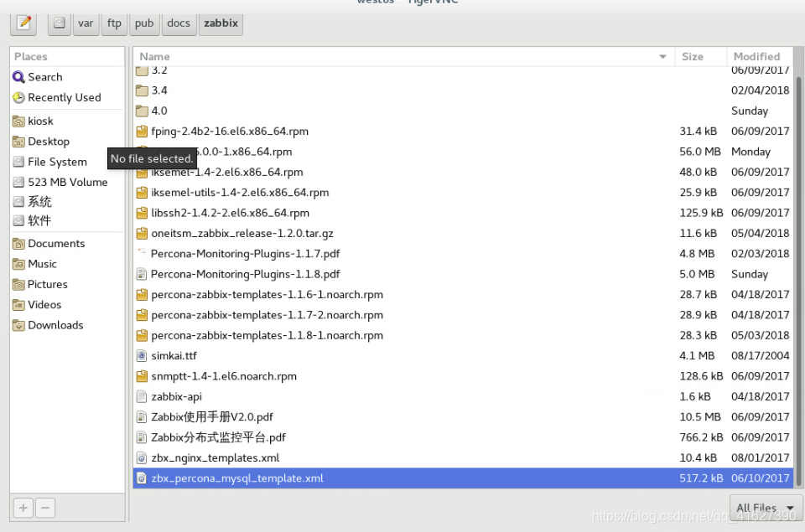This screenshot has width=805, height=532.
Task: Select the Percona-Monitoring-Plugins-1.1.8.pdf document icon
Action: click(x=142, y=275)
